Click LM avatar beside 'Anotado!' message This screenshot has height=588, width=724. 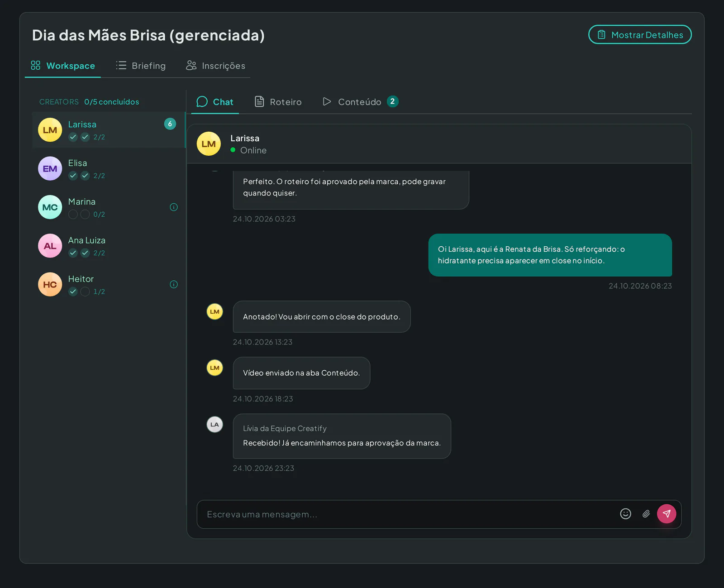tap(215, 311)
